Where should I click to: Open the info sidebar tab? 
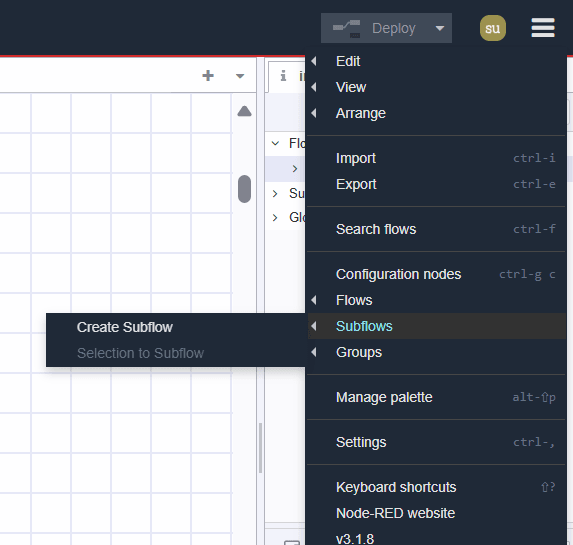pos(286,76)
